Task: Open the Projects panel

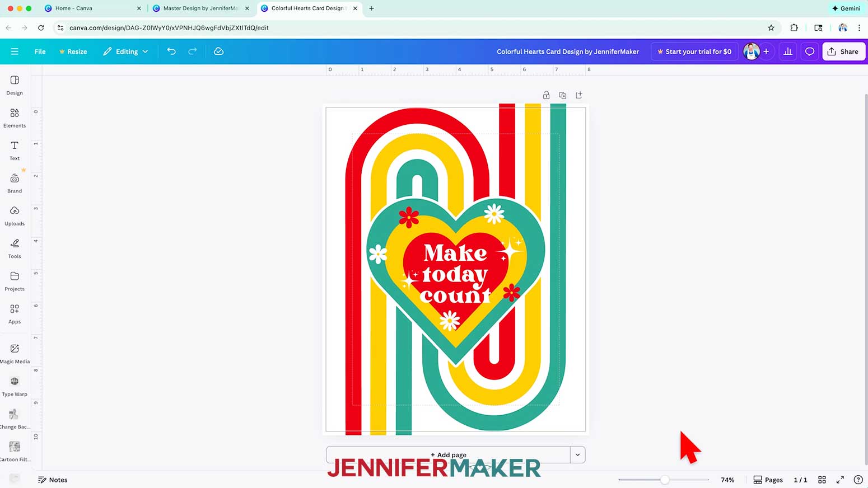Action: pos(15,281)
